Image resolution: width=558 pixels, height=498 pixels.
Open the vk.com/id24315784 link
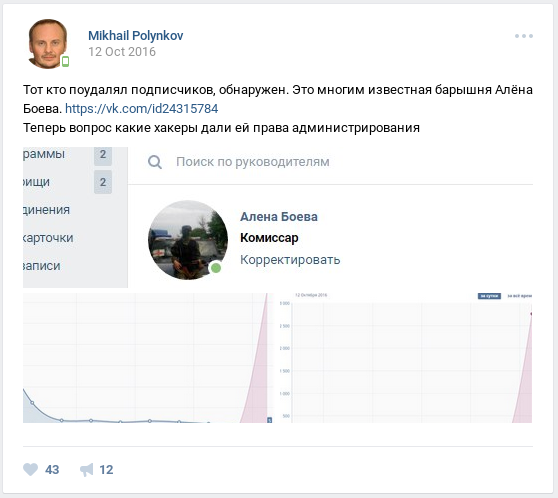pos(141,109)
